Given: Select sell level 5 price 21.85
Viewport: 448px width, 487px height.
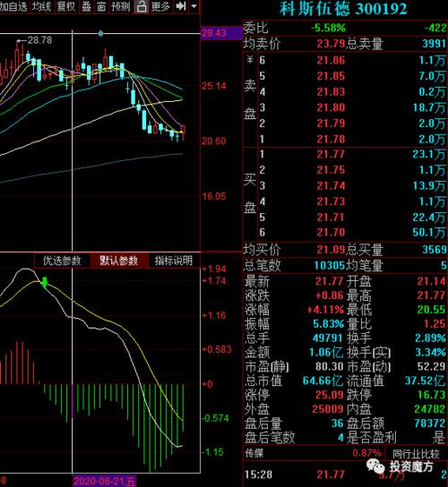Looking at the screenshot, I should pyautogui.click(x=331, y=76).
